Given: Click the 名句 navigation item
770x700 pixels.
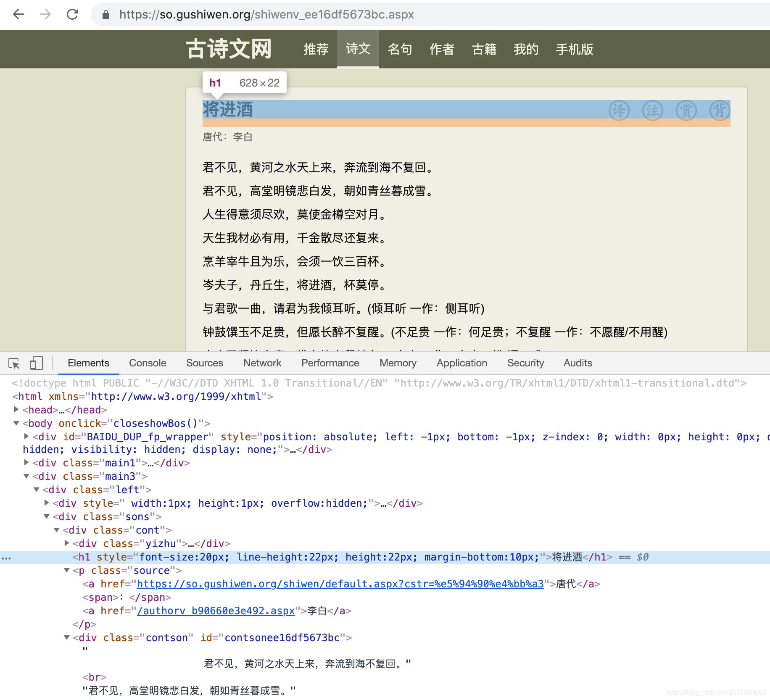Looking at the screenshot, I should (400, 49).
